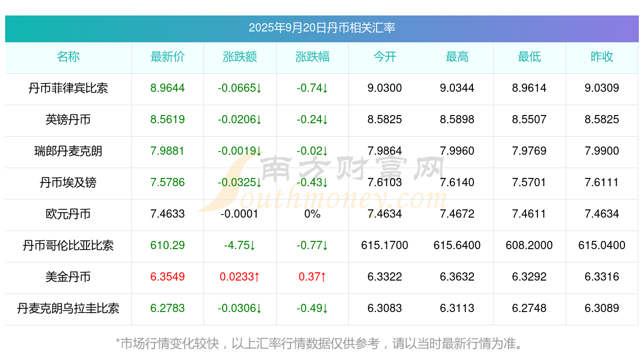Select the 最高 column header

pos(457,57)
